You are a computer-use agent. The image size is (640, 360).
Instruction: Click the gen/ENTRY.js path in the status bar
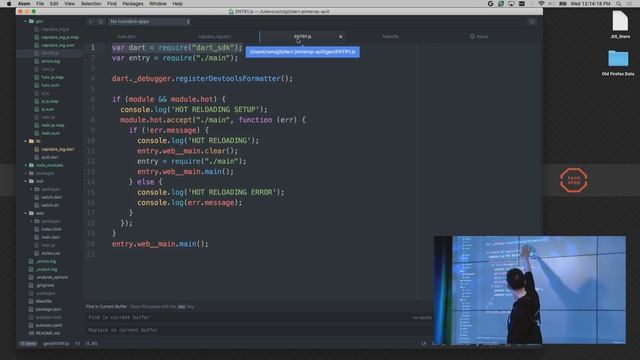pos(56,344)
